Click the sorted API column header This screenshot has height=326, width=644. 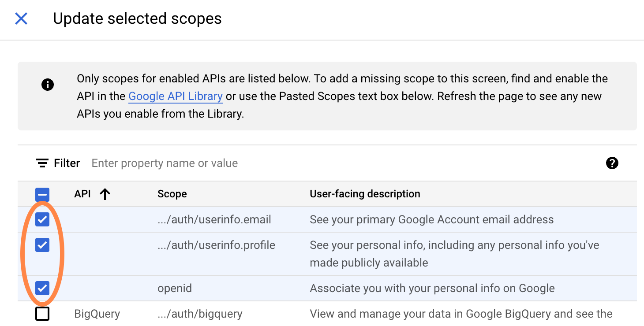82,194
